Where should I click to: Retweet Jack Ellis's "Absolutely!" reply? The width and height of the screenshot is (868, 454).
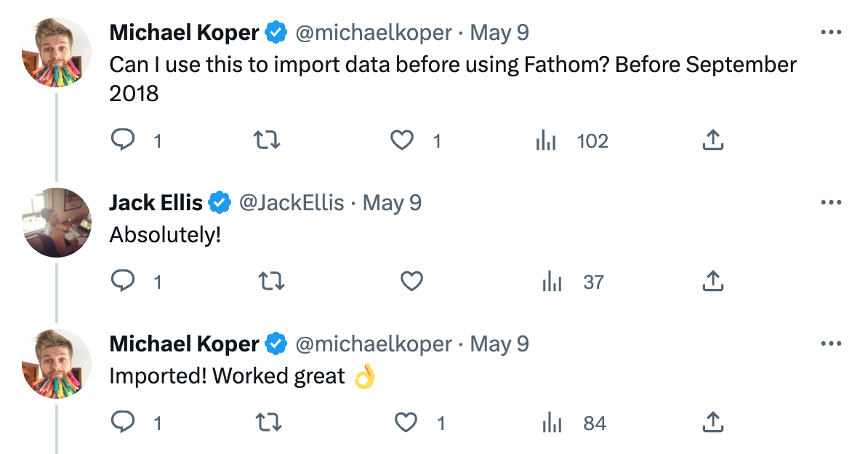pos(270,282)
